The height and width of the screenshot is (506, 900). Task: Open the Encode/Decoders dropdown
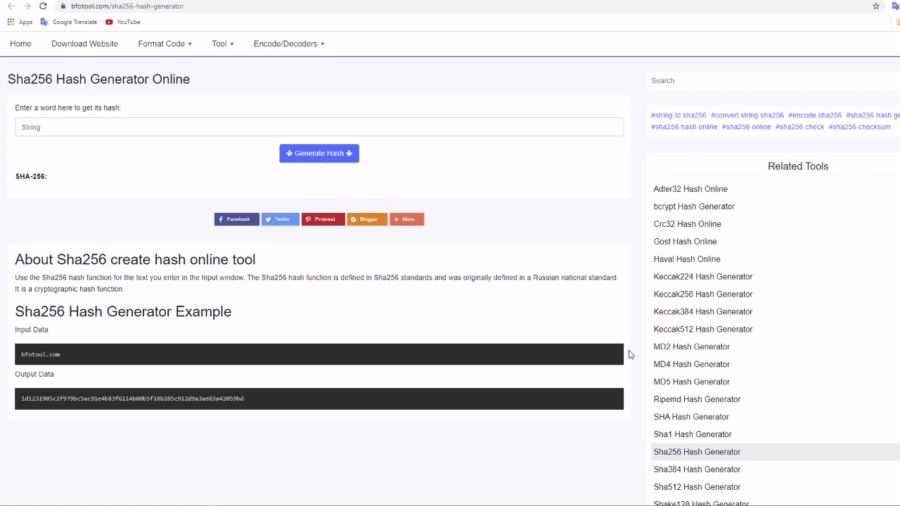(288, 44)
